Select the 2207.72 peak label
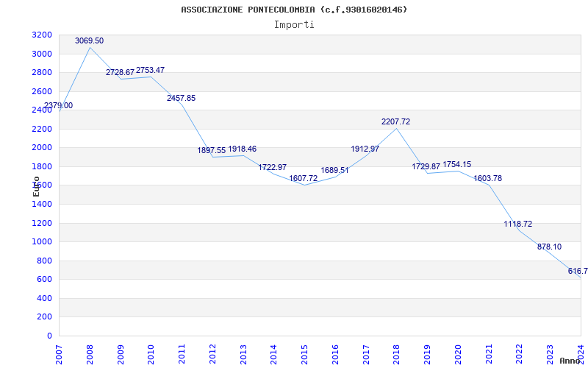This screenshot has height=368, width=588. (395, 121)
